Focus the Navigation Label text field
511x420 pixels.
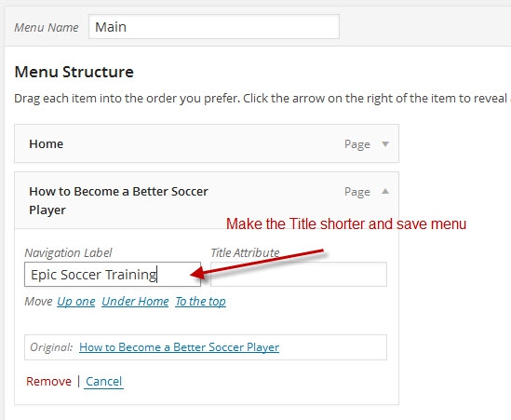coord(113,274)
